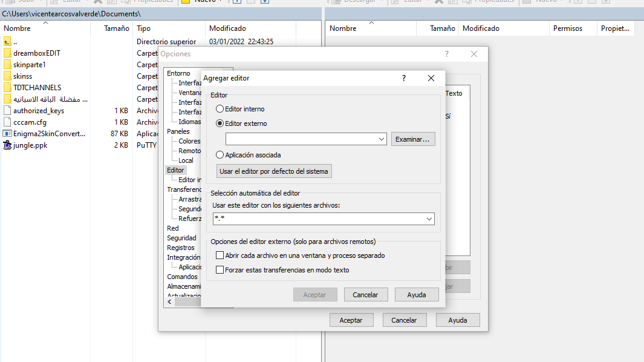Select the jungle.ppk PuTTY key icon

[x=7, y=145]
